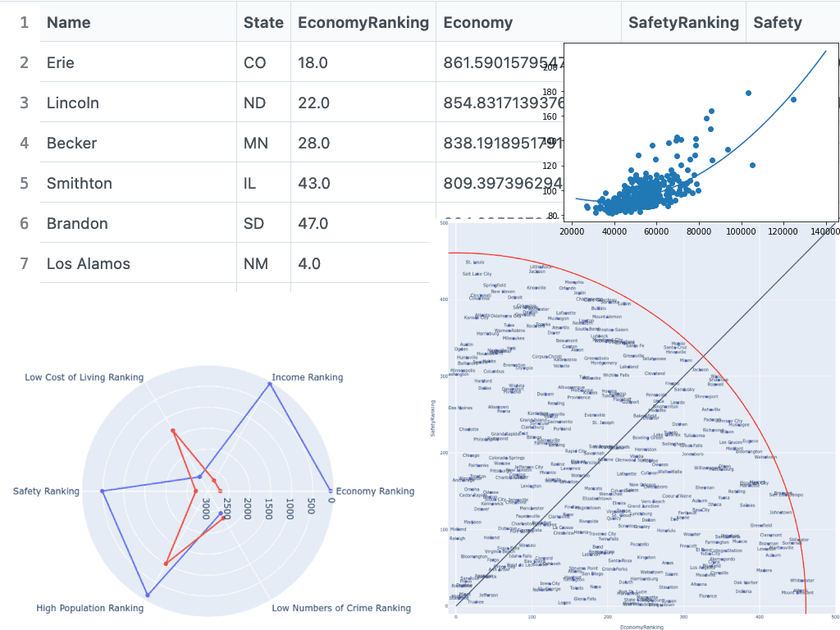
Task: Select the Economy column header
Action: coord(477,23)
